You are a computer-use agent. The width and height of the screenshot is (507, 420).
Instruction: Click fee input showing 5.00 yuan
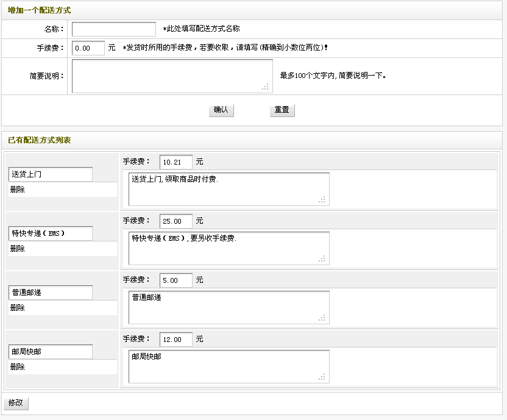[175, 280]
